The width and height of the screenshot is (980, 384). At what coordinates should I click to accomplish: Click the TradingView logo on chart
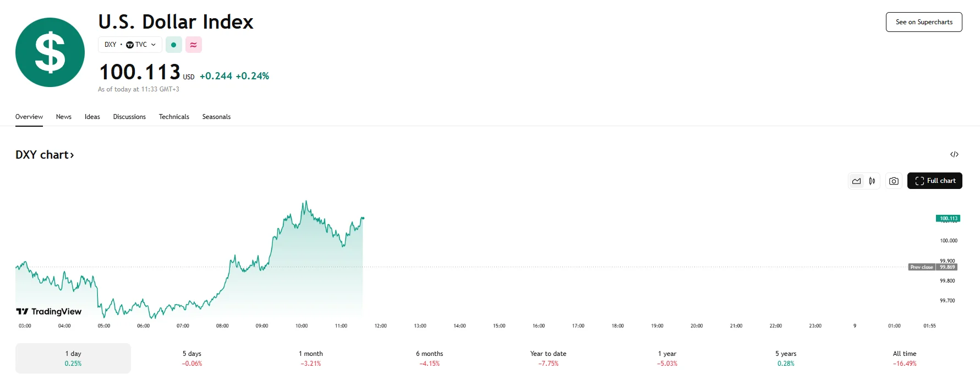[x=49, y=311]
